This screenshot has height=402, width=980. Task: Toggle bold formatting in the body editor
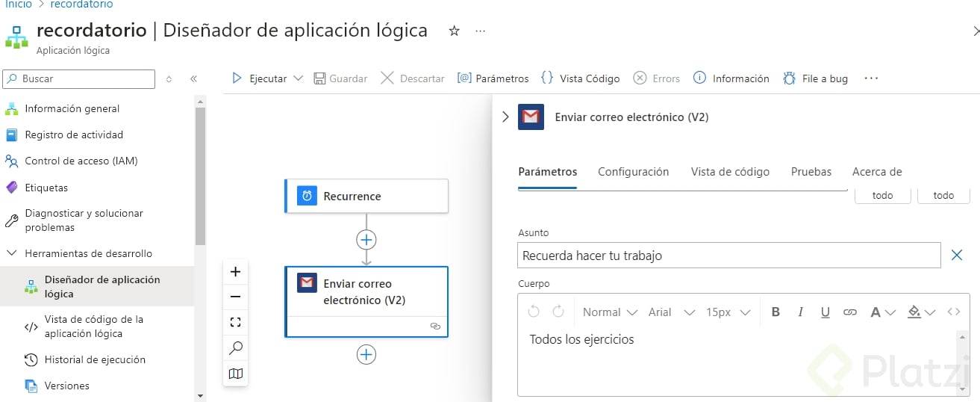(775, 312)
